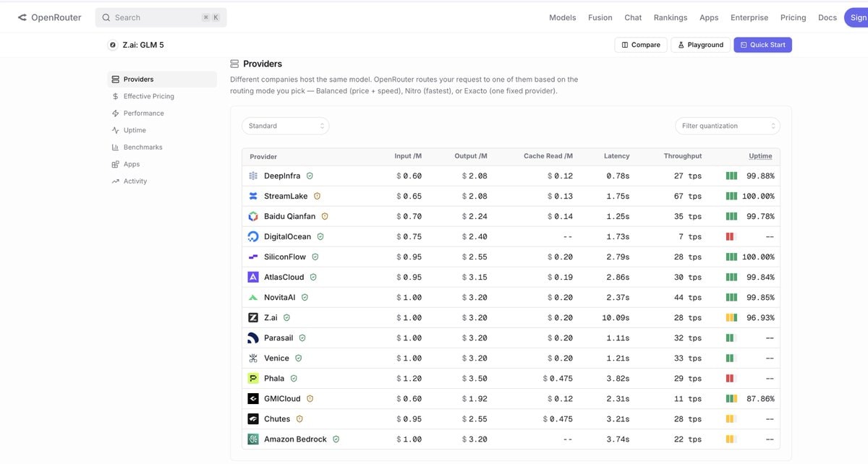Click the DeepInfra provider logo
868x464 pixels.
253,176
